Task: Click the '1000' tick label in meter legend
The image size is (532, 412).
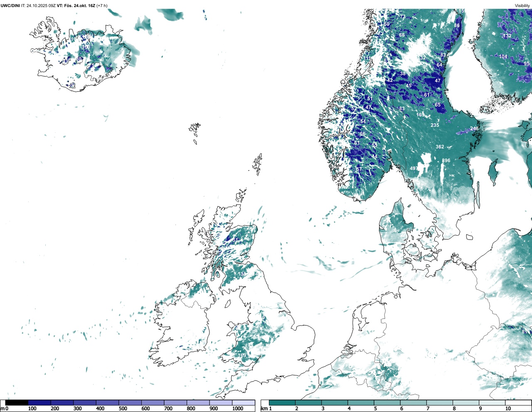Action: coord(238,409)
